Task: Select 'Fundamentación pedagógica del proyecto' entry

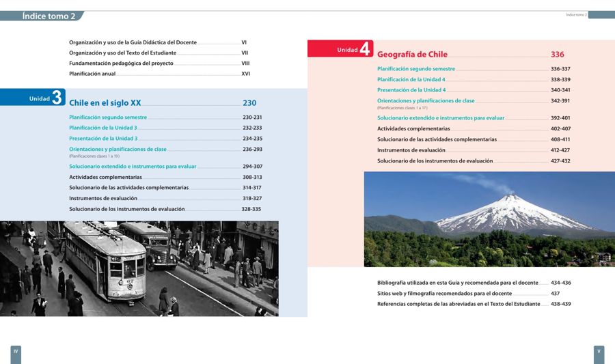Action: [x=121, y=63]
